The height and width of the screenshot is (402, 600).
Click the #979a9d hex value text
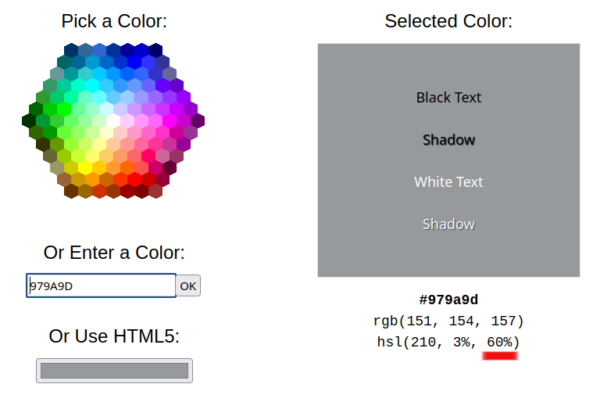click(448, 299)
